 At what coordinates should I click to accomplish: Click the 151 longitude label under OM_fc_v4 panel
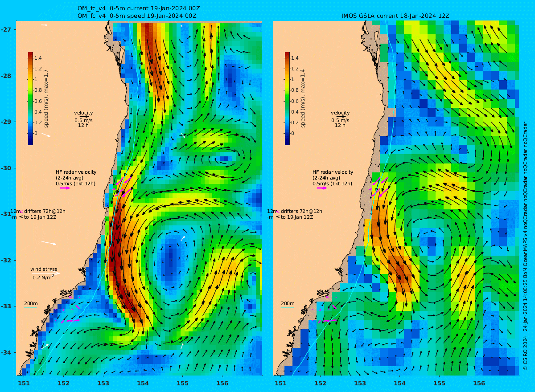click(24, 383)
